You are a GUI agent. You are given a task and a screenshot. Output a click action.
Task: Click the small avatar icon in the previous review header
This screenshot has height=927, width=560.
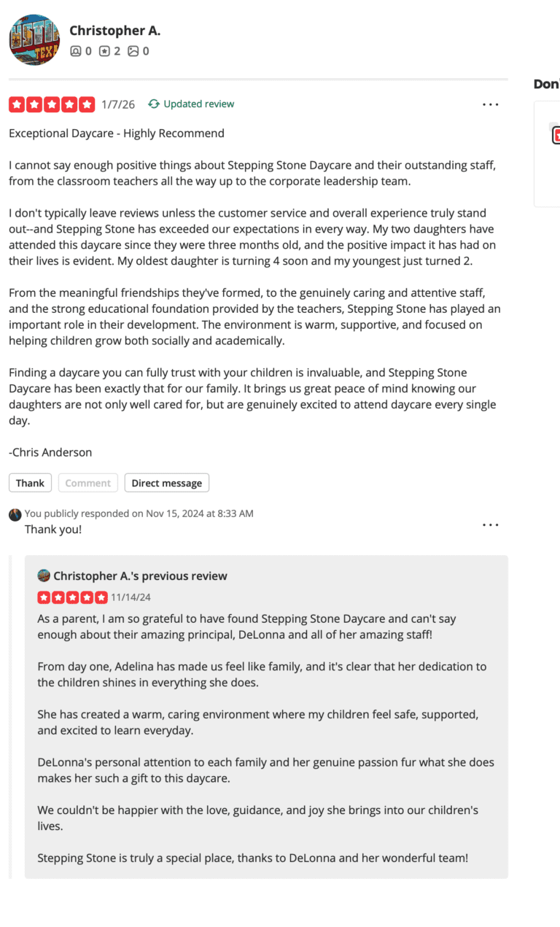pos(43,575)
